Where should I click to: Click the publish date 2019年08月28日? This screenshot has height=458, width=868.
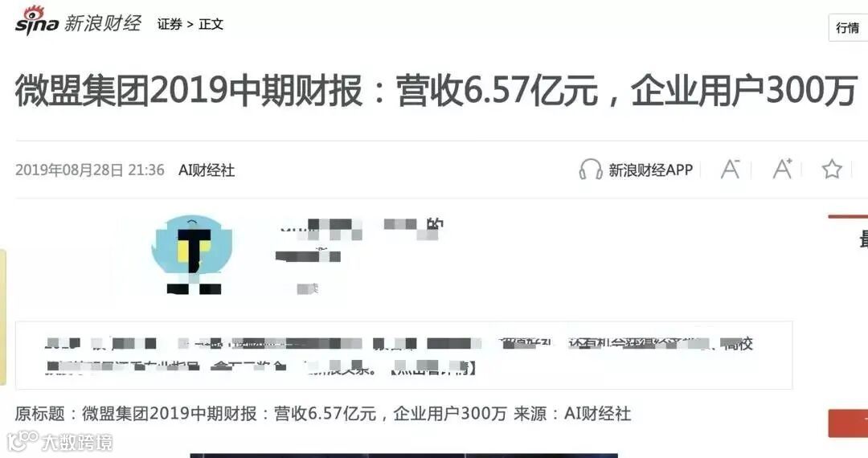69,170
